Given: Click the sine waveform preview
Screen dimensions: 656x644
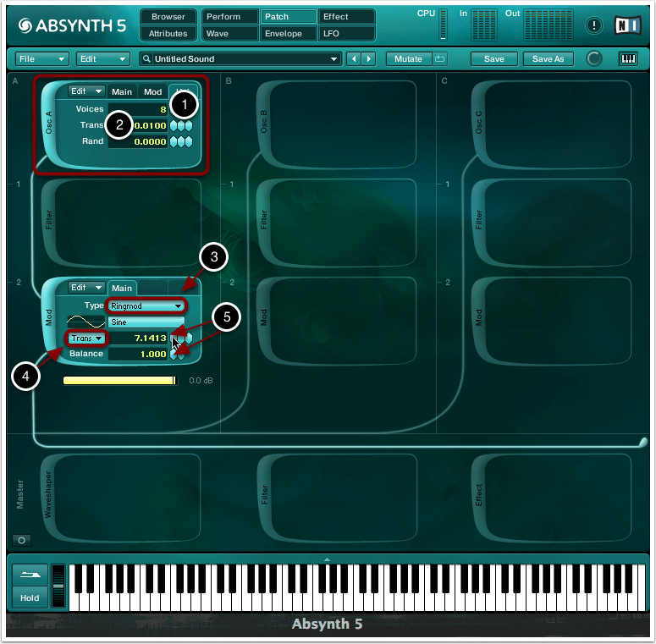Looking at the screenshot, I should pos(85,322).
